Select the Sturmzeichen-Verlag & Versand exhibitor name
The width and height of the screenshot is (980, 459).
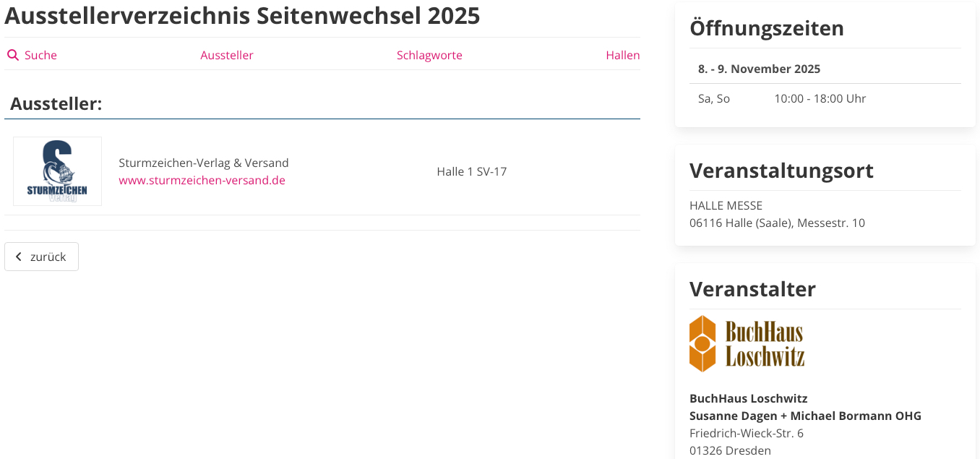(204, 163)
